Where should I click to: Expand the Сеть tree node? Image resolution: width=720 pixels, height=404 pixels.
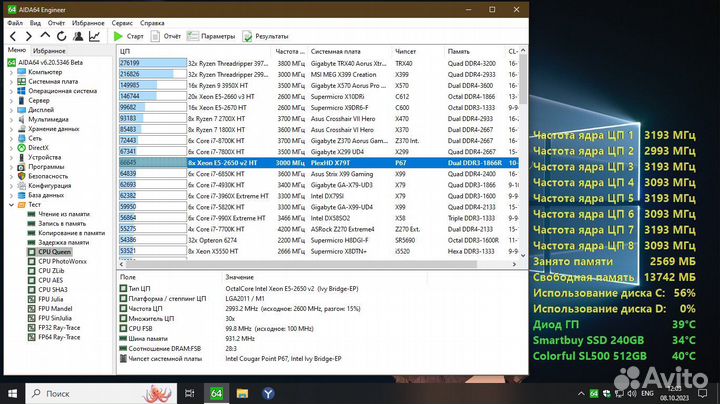[x=11, y=138]
